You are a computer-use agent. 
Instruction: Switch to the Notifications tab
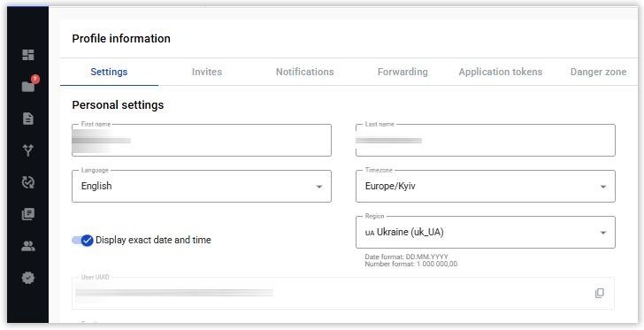(x=304, y=72)
